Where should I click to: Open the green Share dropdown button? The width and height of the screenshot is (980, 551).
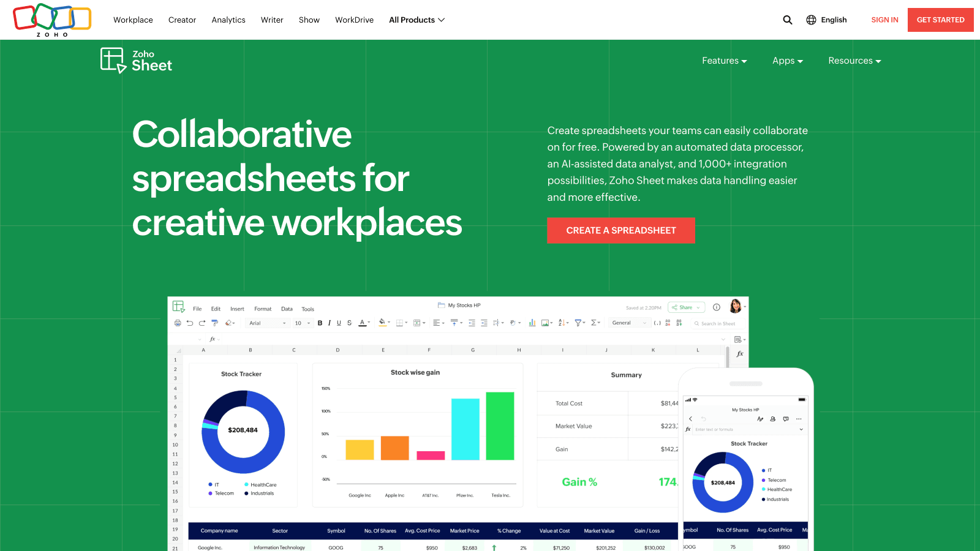click(686, 307)
